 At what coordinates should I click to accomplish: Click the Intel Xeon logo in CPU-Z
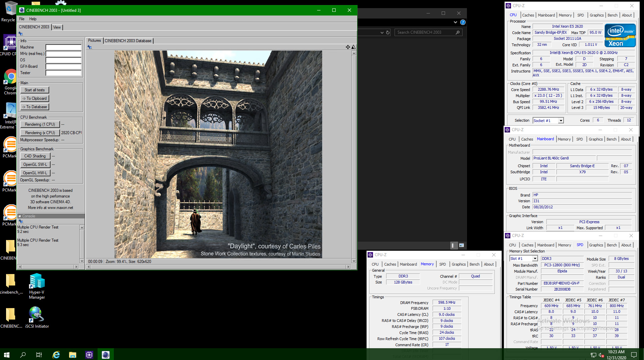pyautogui.click(x=620, y=35)
